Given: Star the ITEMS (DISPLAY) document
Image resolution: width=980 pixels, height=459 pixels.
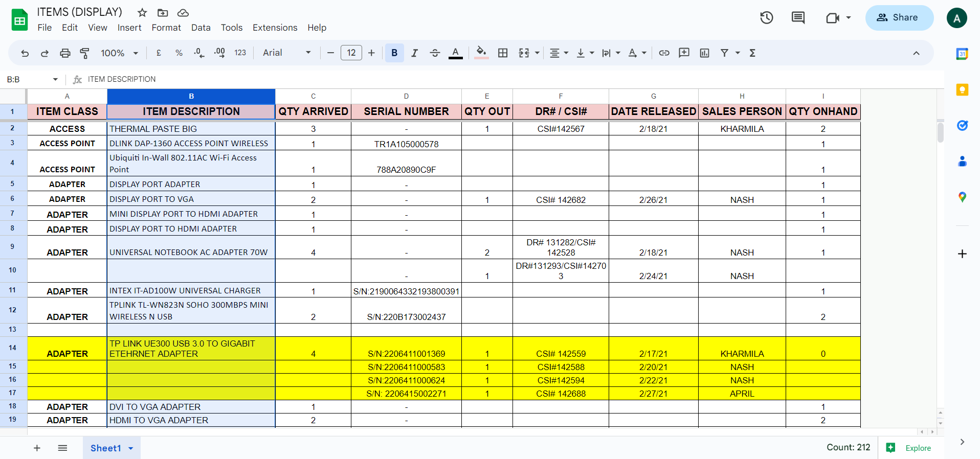Looking at the screenshot, I should pyautogui.click(x=142, y=12).
